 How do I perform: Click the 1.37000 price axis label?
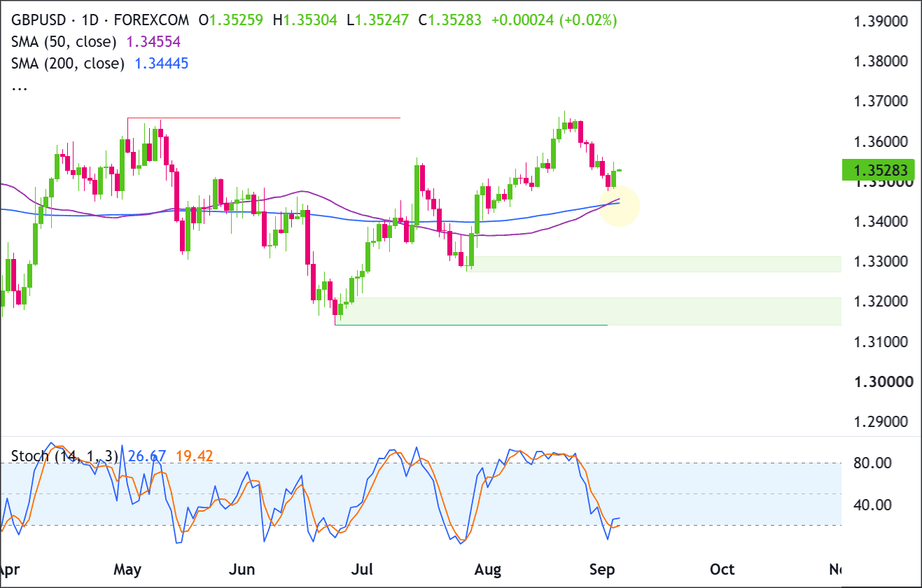coord(880,101)
